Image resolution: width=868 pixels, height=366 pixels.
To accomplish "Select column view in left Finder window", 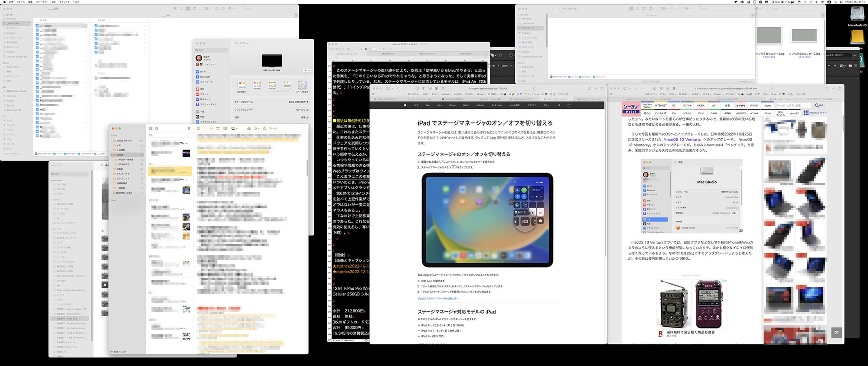I will [x=188, y=9].
